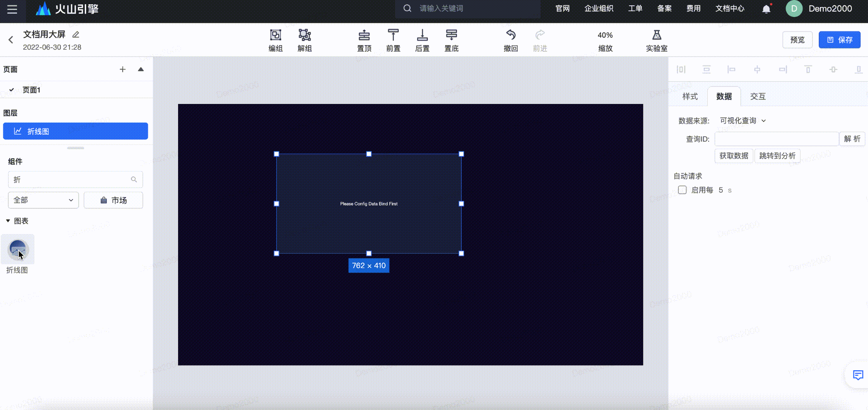Click the 置顶 bring-to-top tool
Viewport: 868px width, 410px height.
(x=364, y=40)
